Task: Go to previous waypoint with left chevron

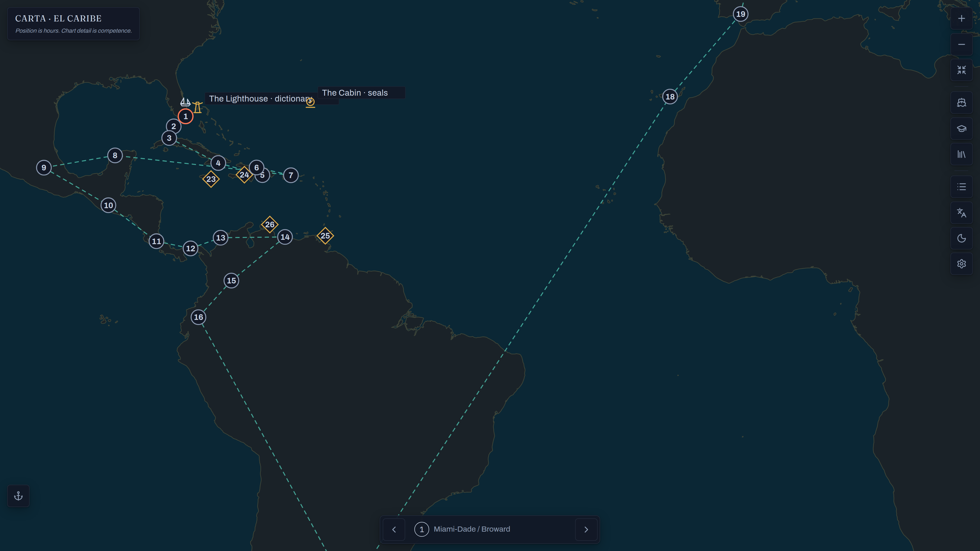Action: coord(394,529)
